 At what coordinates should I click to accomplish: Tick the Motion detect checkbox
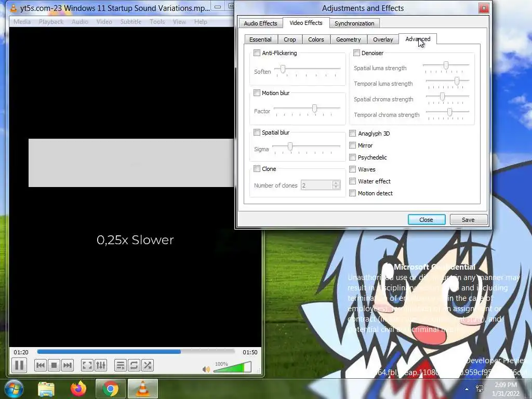[353, 193]
